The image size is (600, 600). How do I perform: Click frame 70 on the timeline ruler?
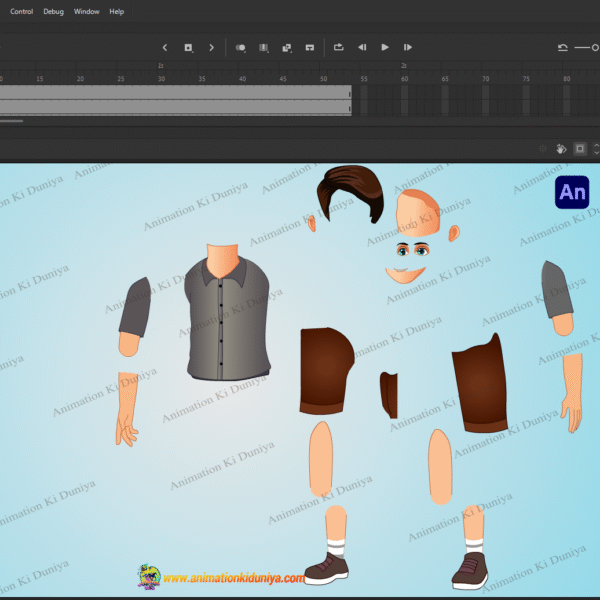(486, 79)
